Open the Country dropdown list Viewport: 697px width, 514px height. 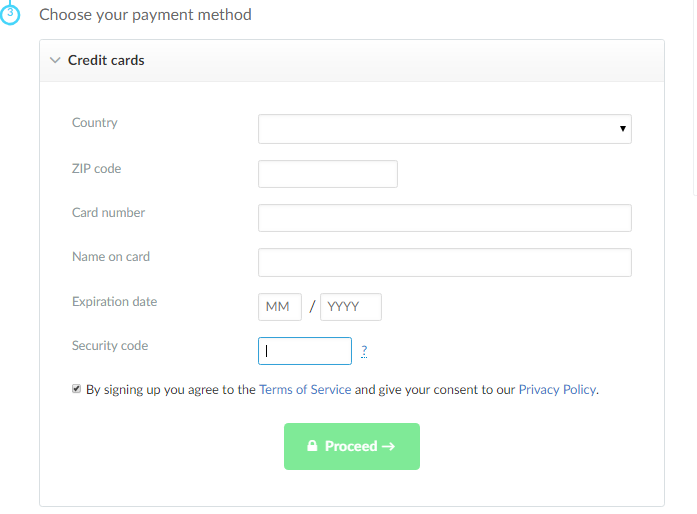[445, 129]
